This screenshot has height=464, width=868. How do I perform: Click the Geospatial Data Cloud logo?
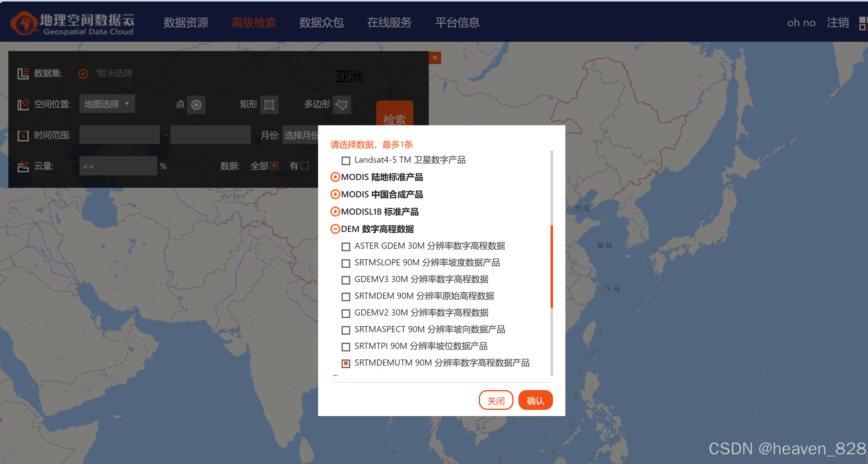[x=73, y=23]
